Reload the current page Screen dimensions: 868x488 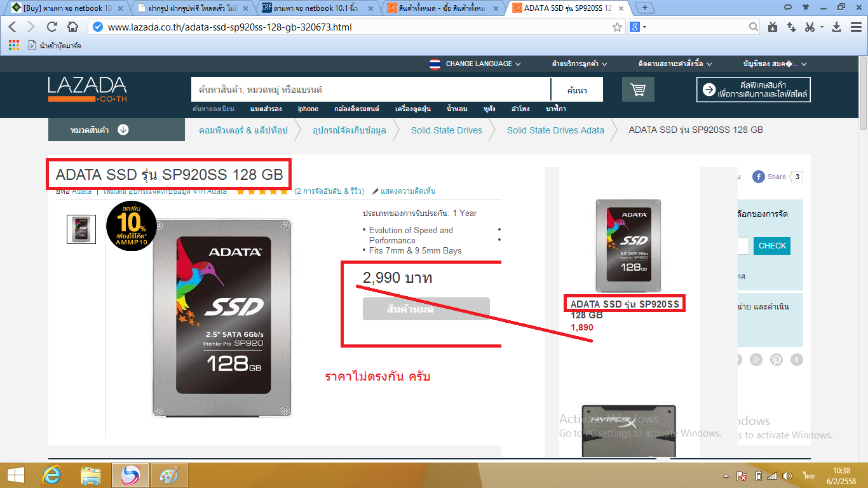(52, 27)
